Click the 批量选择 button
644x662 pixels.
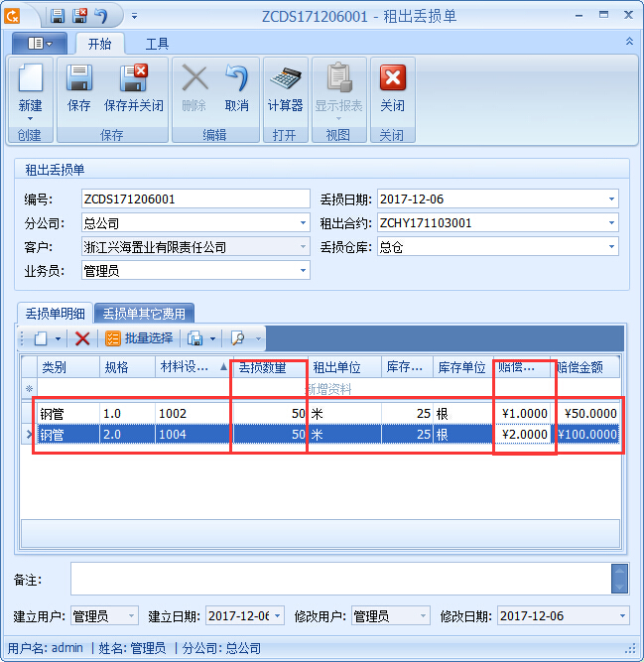139,338
